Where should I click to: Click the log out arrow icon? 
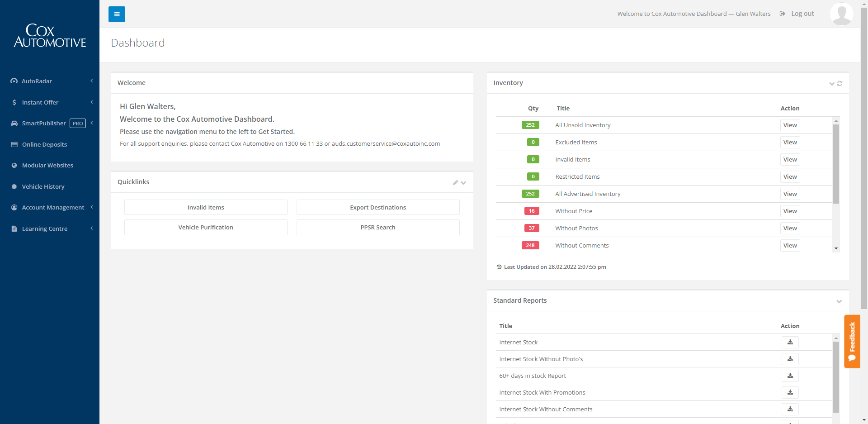point(783,14)
